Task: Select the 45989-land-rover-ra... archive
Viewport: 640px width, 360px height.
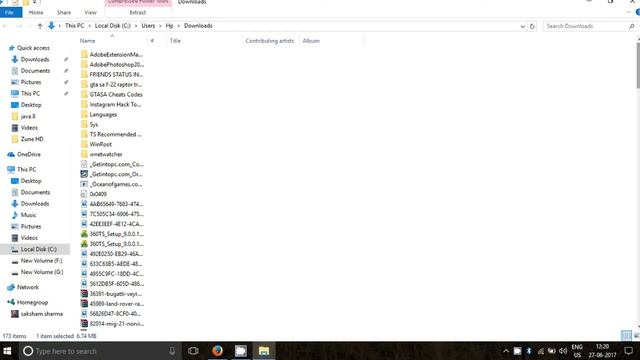Action: pos(116,304)
